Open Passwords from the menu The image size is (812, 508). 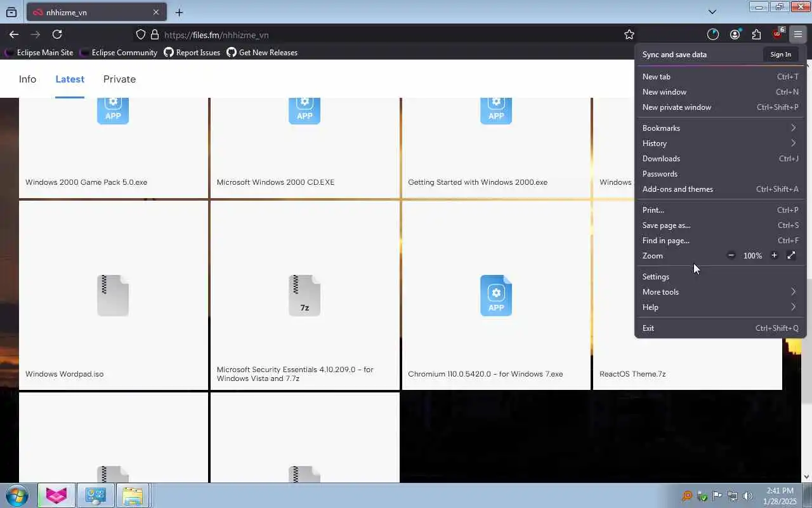click(720, 173)
